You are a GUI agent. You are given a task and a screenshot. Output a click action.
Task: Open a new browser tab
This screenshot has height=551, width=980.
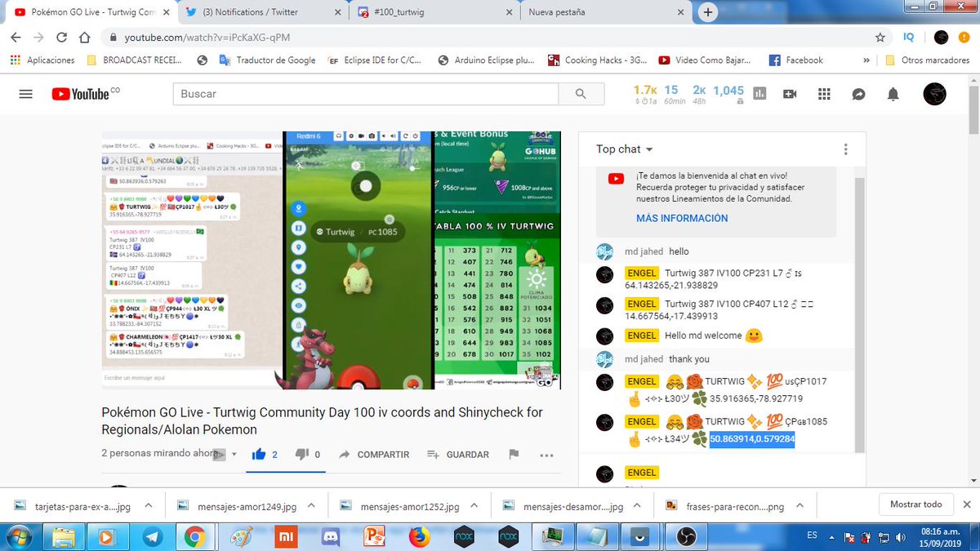coord(708,12)
